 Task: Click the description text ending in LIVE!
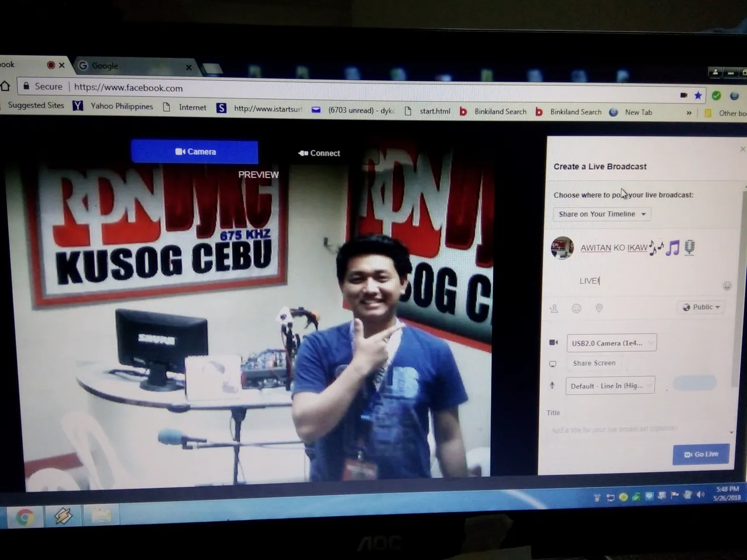[589, 281]
